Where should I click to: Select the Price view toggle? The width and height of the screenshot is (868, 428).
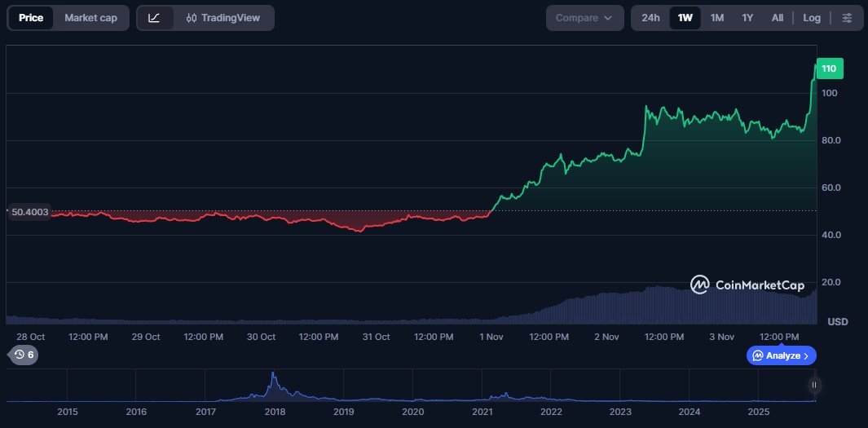point(31,18)
